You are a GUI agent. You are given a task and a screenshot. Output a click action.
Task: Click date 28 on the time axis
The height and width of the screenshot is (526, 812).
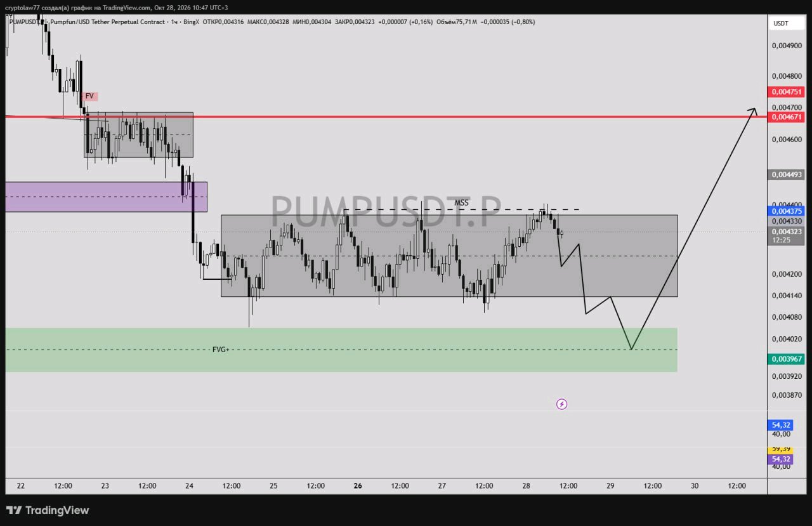pyautogui.click(x=526, y=486)
